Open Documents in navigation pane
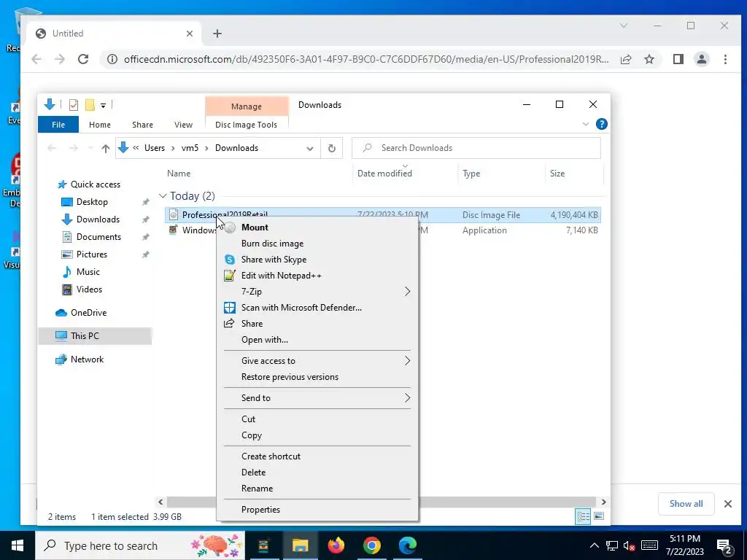This screenshot has width=747, height=560. (98, 237)
